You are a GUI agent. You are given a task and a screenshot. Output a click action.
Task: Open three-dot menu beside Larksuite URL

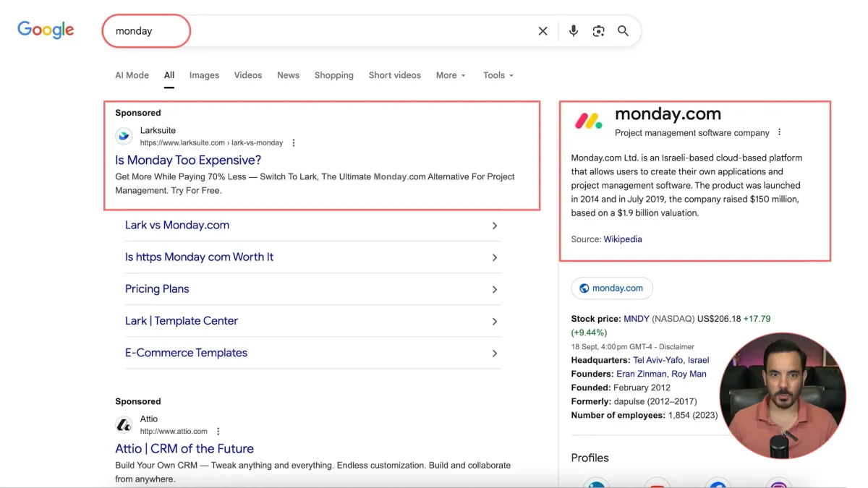point(294,143)
